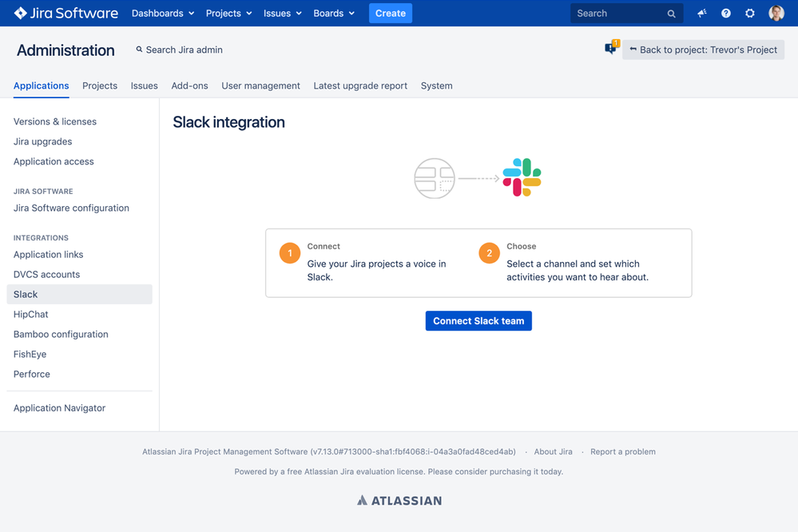This screenshot has height=532, width=798.
Task: Expand the Projects dropdown in top bar
Action: (228, 14)
